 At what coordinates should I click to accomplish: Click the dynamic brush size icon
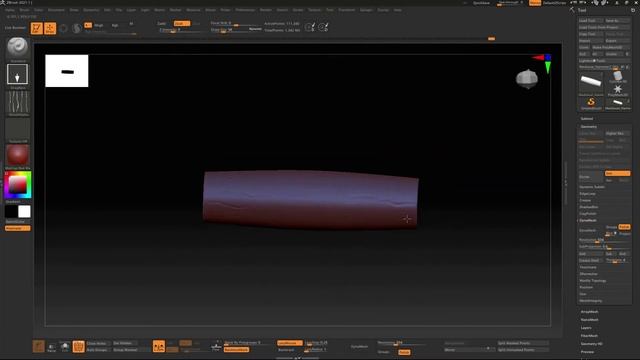(x=310, y=27)
